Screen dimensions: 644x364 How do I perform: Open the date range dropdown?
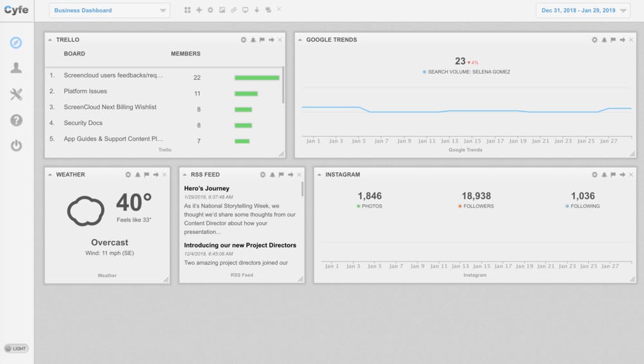point(583,10)
